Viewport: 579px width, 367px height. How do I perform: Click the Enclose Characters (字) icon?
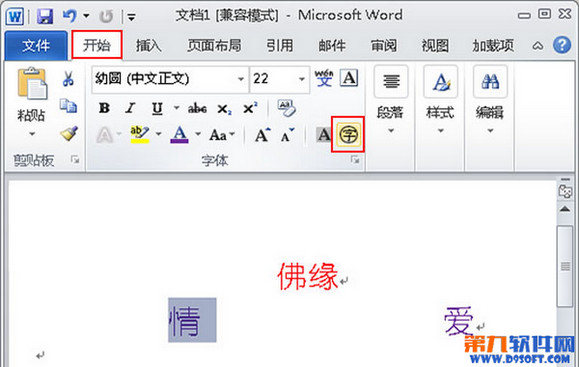click(x=348, y=134)
